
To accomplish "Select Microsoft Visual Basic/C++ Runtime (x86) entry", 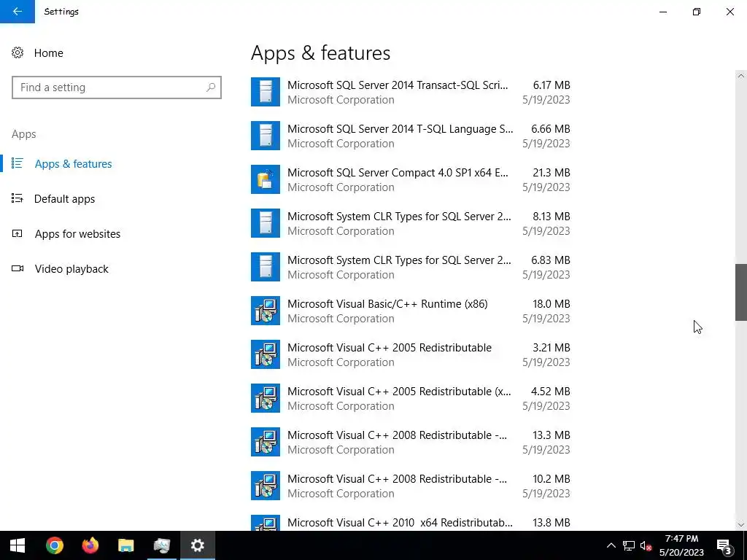I will pyautogui.click(x=411, y=311).
